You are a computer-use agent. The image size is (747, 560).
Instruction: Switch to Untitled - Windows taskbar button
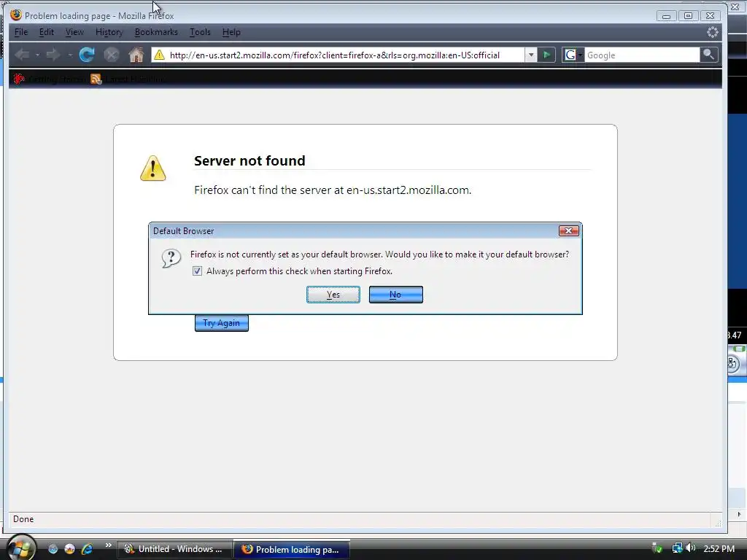click(x=175, y=549)
